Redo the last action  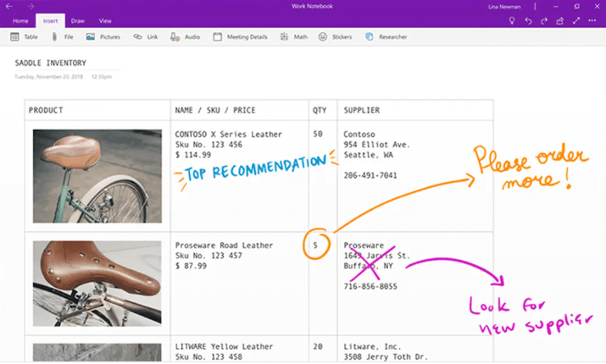tap(544, 20)
